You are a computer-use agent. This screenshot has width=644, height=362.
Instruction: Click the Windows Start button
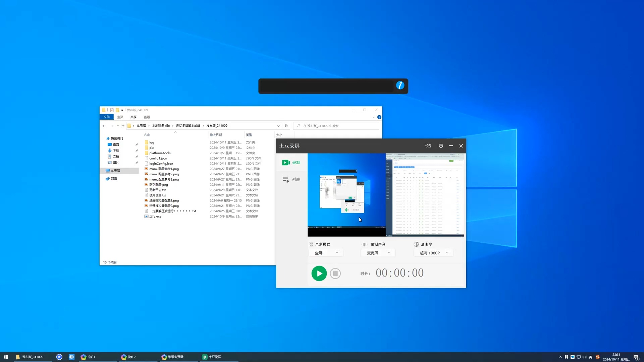coord(6,357)
